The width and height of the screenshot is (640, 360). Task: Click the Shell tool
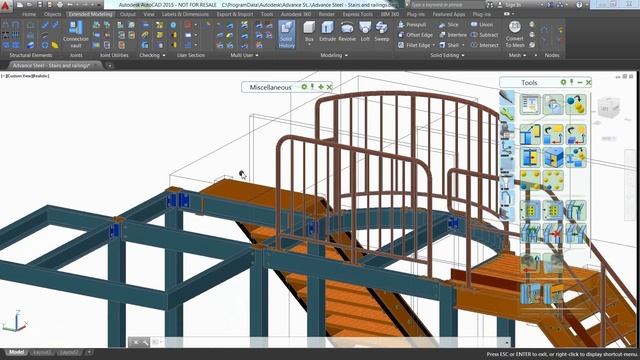(449, 45)
